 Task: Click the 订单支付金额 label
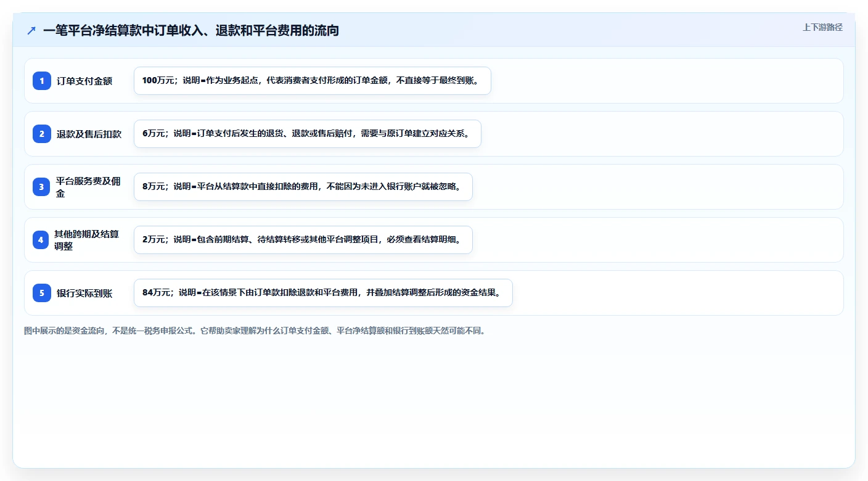[x=84, y=81]
